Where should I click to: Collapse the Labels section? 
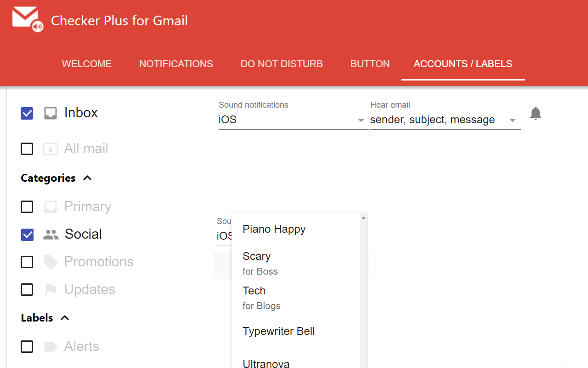point(65,318)
